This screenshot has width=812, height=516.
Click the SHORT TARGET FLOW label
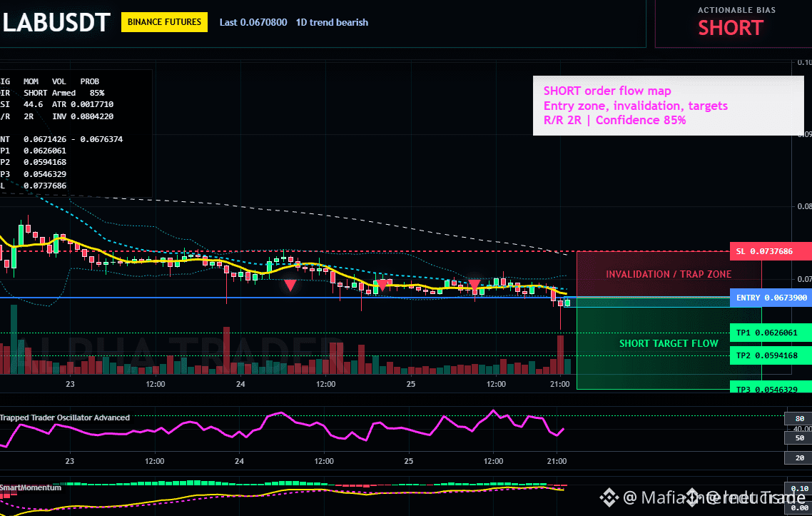[669, 343]
